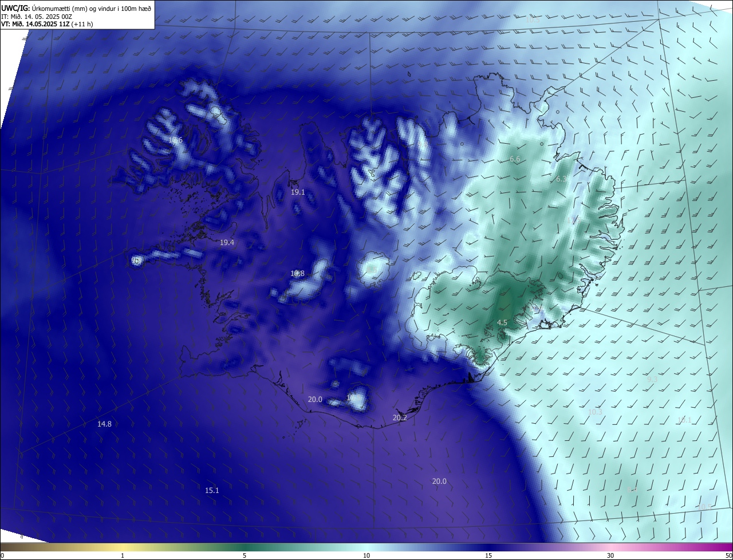Click the 10.1 value label on the map
The height and width of the screenshot is (560, 733).
pyautogui.click(x=684, y=420)
